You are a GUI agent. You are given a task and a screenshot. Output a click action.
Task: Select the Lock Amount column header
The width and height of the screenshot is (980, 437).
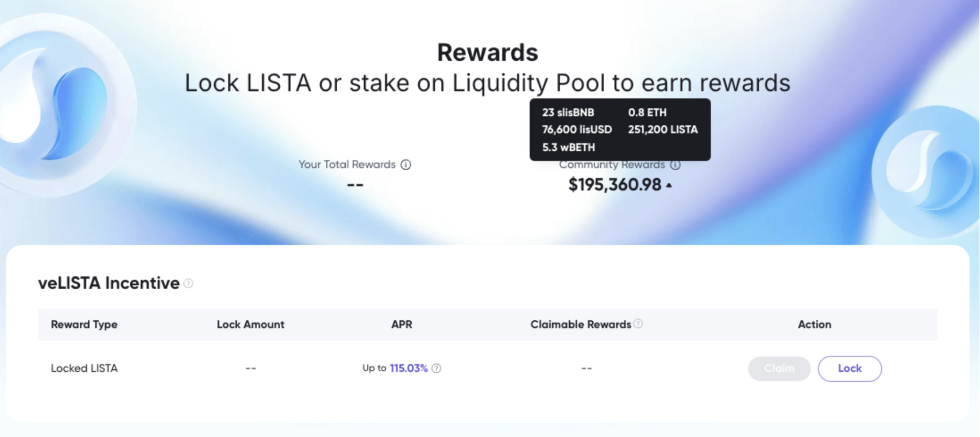[x=251, y=325]
